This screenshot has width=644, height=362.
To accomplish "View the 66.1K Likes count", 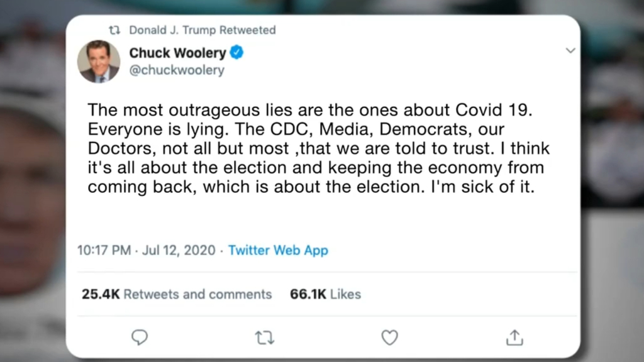I will click(325, 294).
